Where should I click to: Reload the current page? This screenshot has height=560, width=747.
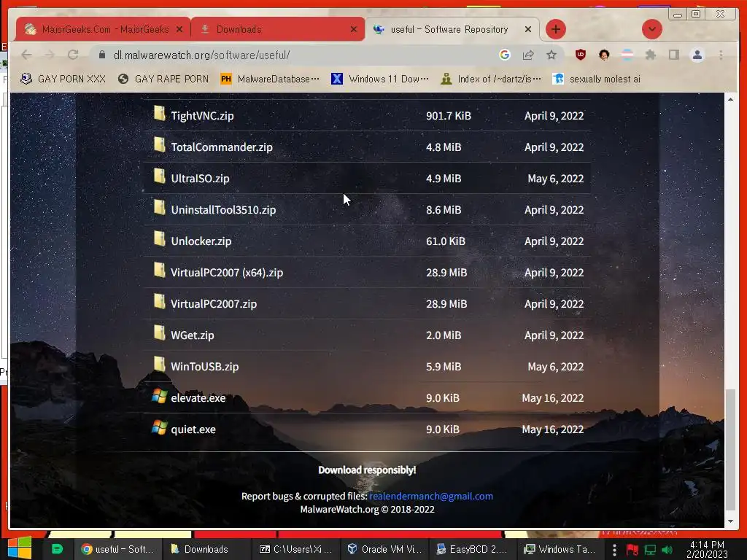[x=73, y=55]
